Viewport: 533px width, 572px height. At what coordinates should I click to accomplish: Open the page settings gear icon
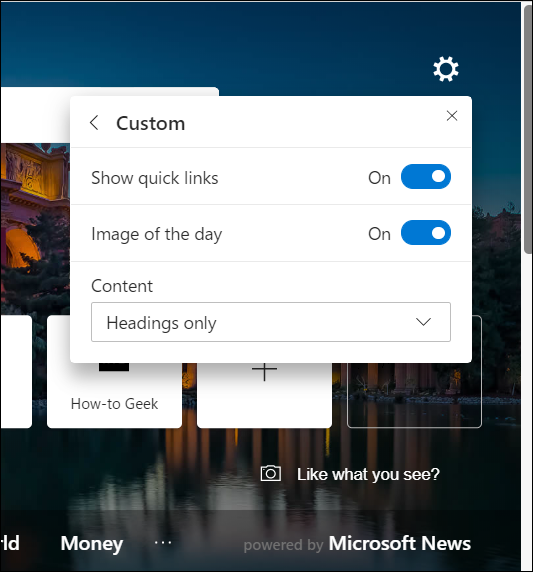(x=445, y=69)
